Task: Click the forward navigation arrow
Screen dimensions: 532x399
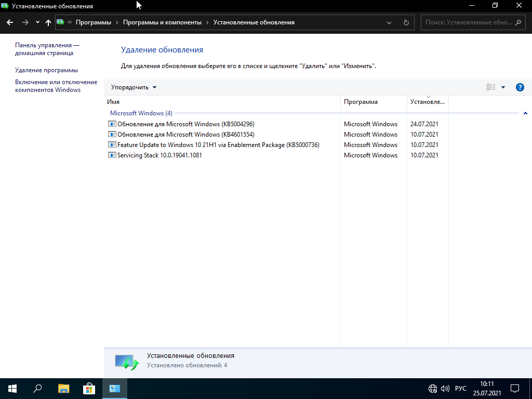Action: tap(25, 22)
